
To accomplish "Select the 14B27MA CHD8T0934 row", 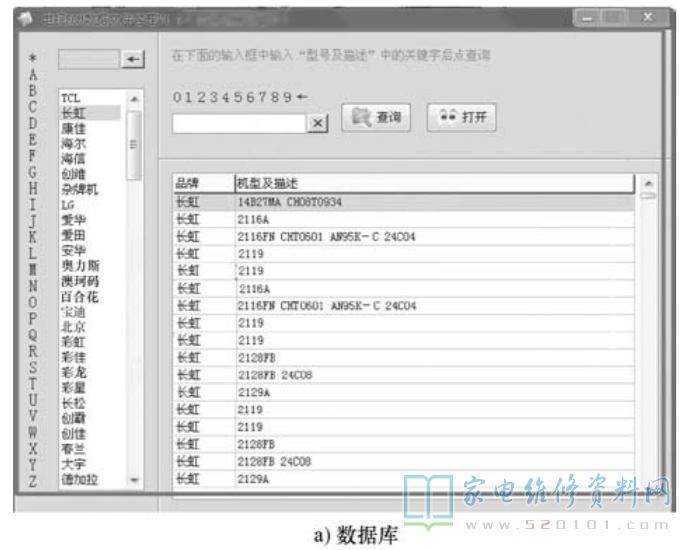I will tap(403, 202).
